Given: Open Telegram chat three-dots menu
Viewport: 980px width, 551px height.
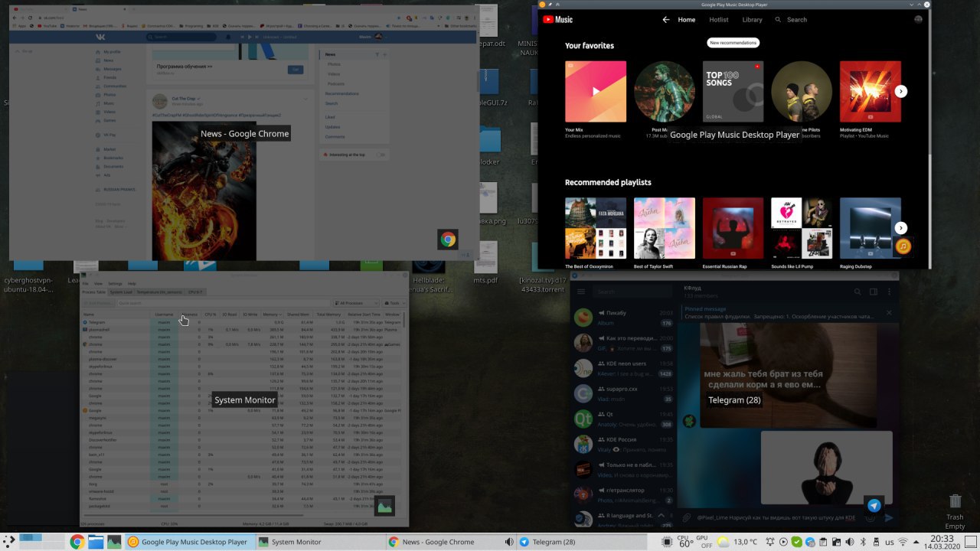Looking at the screenshot, I should (x=889, y=292).
